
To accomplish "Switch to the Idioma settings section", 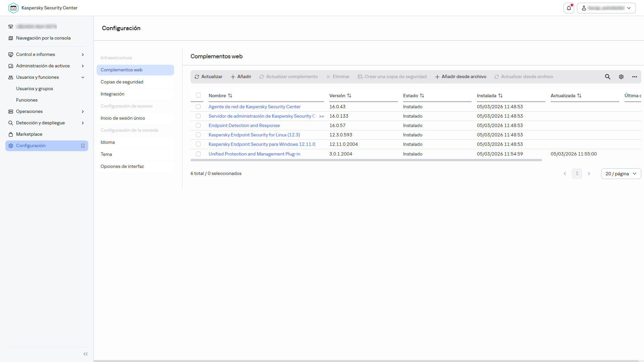I will pos(108,142).
